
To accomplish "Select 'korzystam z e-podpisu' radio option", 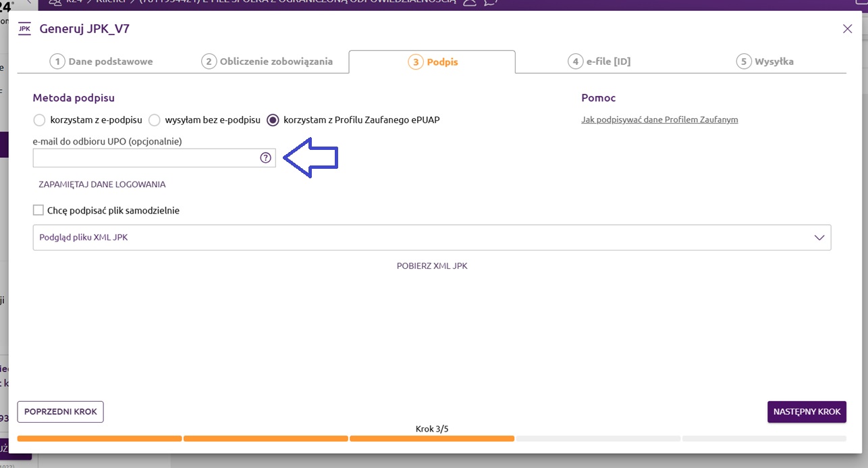I will tap(39, 120).
